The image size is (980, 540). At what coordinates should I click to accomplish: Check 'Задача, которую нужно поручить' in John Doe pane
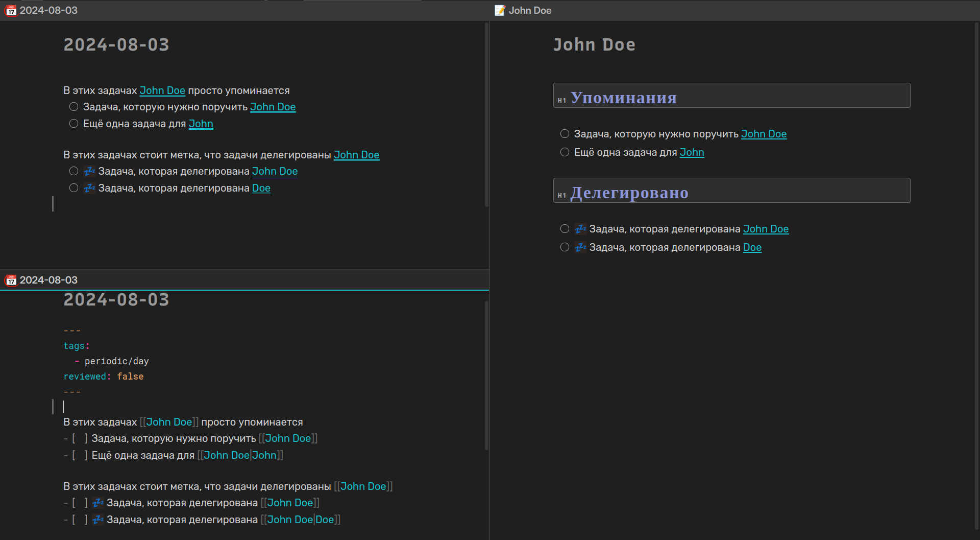(565, 134)
